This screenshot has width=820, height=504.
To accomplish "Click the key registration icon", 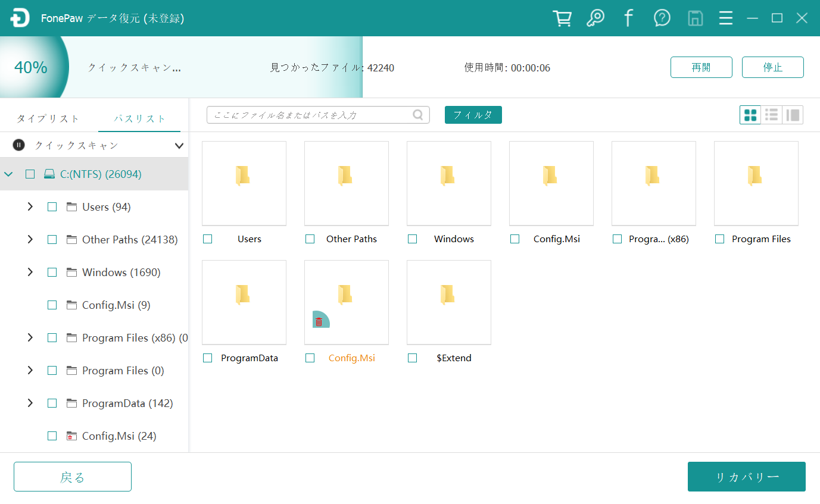I will click(x=595, y=18).
